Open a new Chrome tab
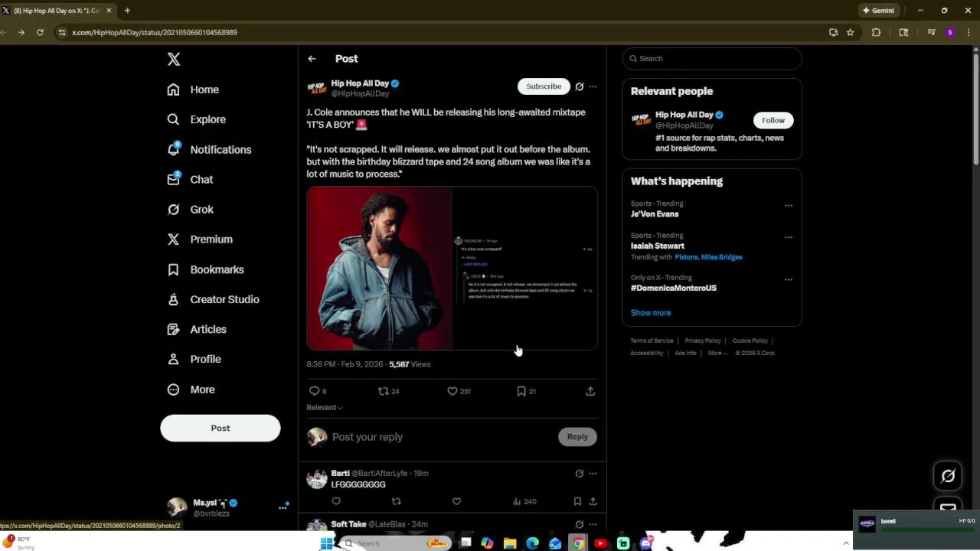The image size is (980, 551). pos(127,11)
